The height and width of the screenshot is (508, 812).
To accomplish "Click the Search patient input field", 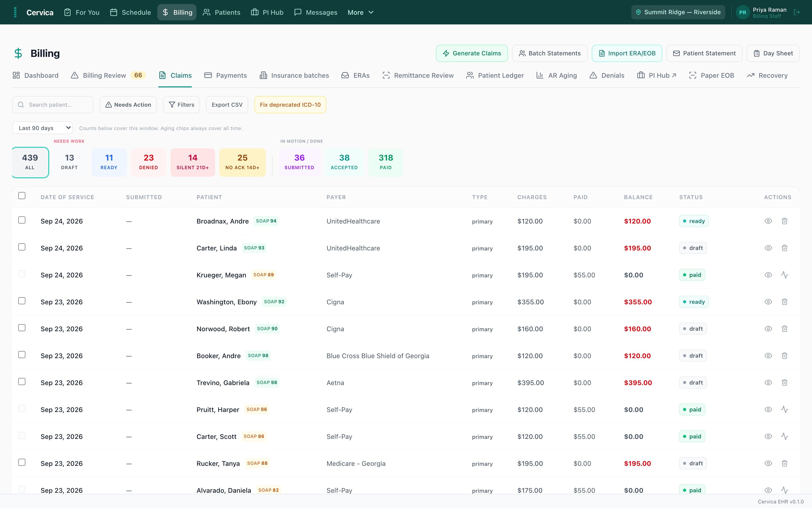I will [x=53, y=105].
